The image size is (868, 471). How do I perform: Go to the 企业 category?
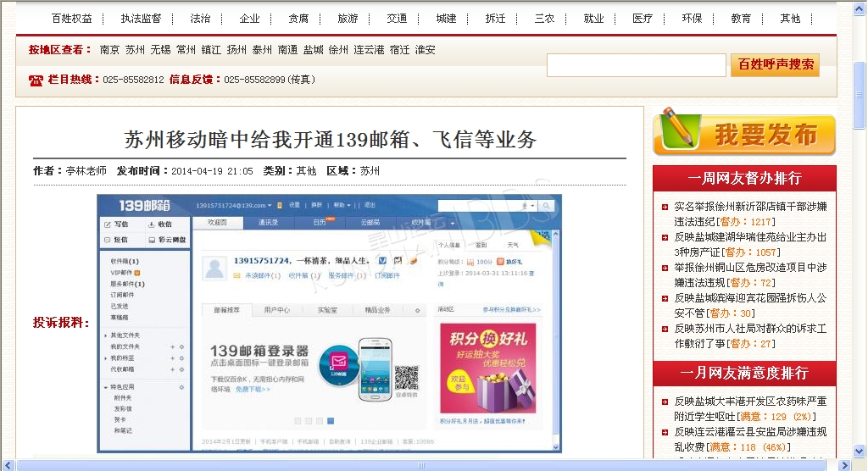pyautogui.click(x=250, y=19)
